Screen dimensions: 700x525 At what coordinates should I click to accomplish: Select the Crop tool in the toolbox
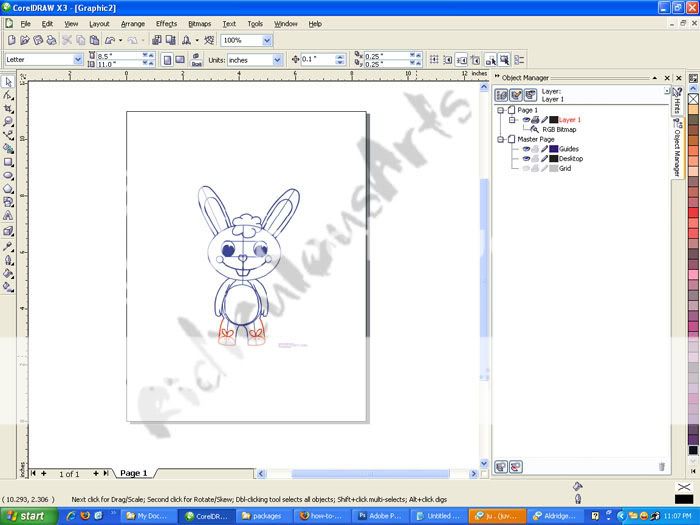coord(8,108)
